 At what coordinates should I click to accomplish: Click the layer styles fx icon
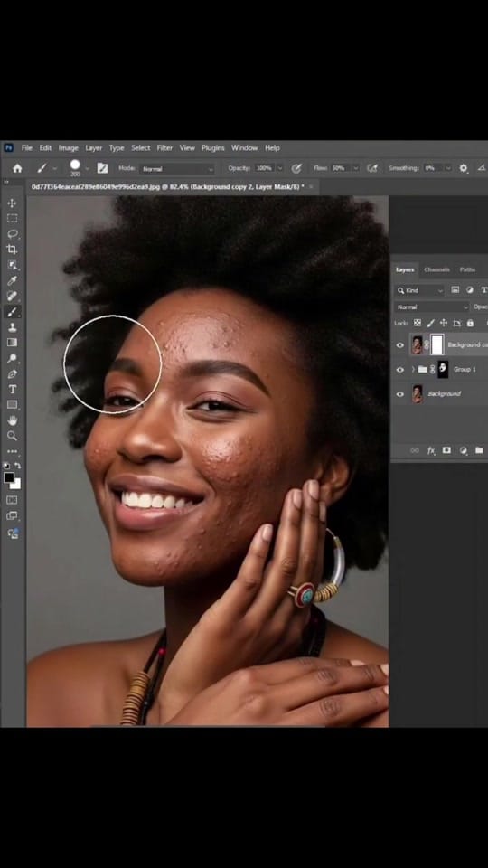click(x=431, y=450)
